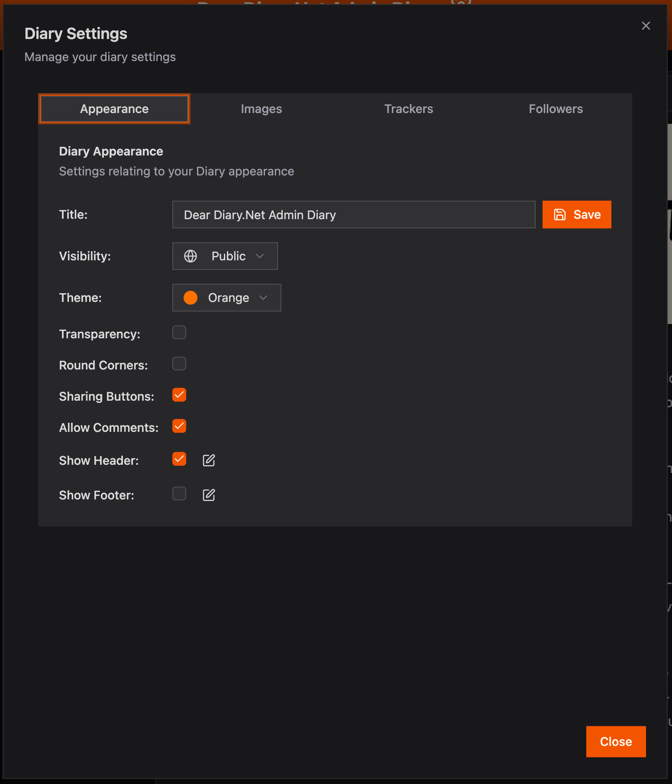
Task: Uncheck the Sharing Buttons checkbox
Action: pos(179,395)
